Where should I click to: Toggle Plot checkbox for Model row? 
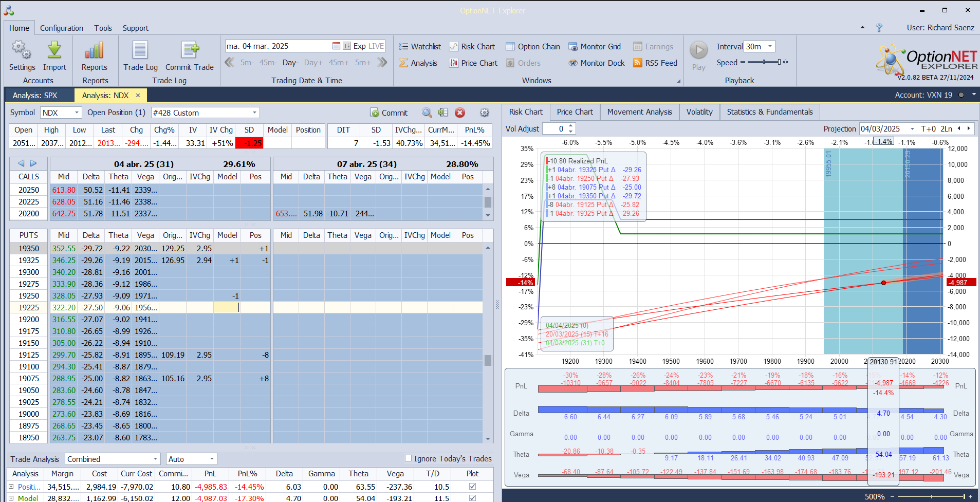(472, 498)
